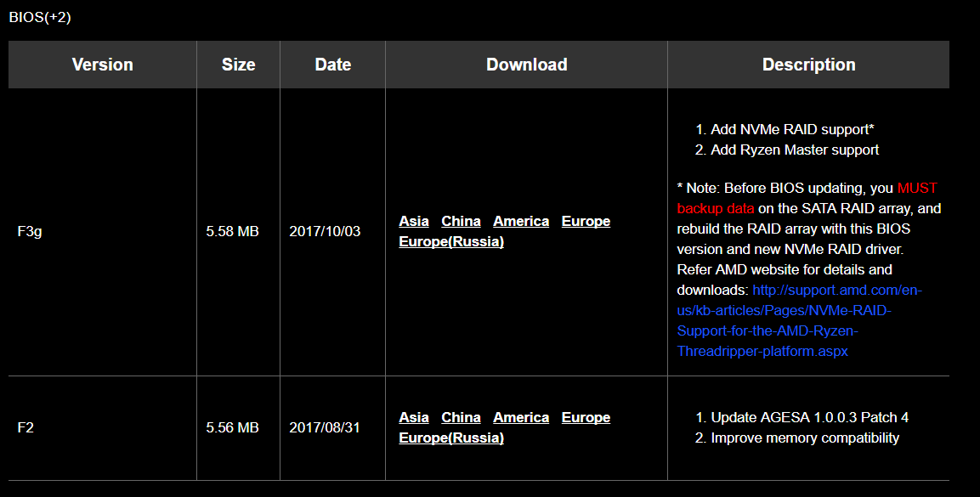
Task: Download F3g BIOS from Europe(Russia) server
Action: click(451, 241)
